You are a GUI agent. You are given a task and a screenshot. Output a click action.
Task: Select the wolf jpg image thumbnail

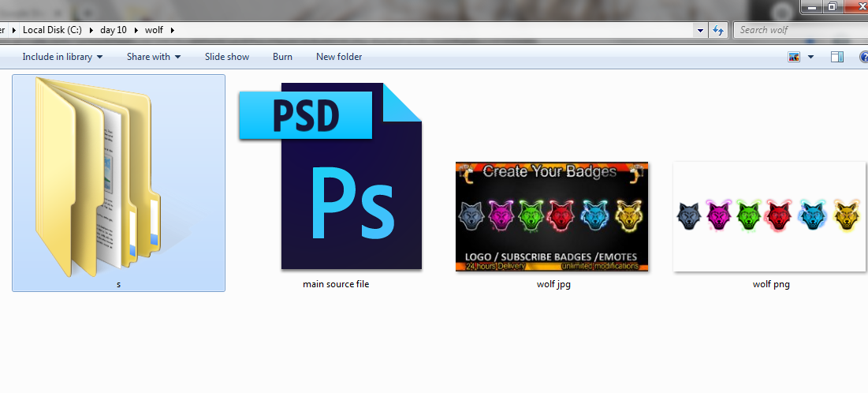[551, 217]
